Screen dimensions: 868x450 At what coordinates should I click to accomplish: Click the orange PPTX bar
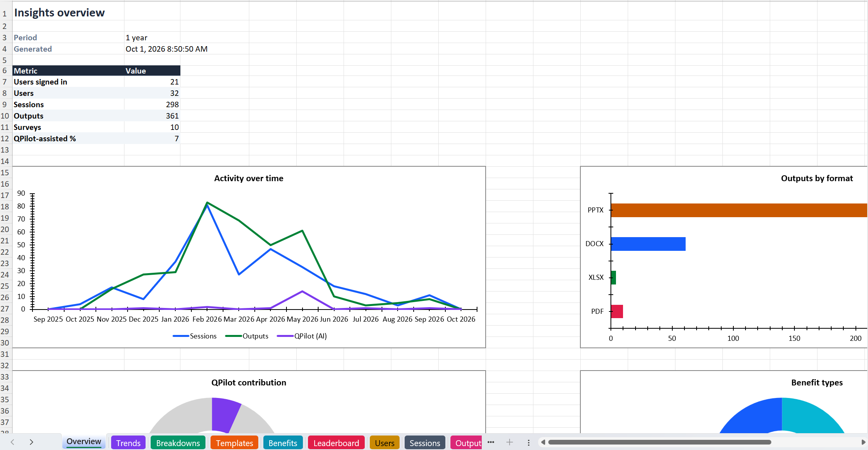tap(739, 210)
